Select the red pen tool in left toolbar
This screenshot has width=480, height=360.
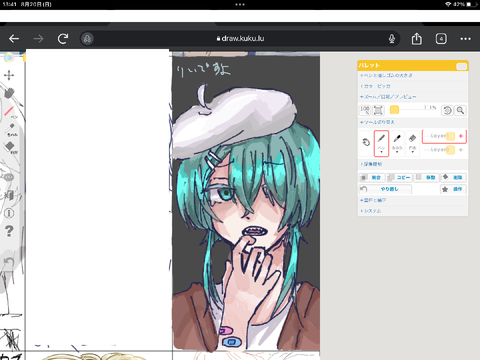(x=9, y=112)
